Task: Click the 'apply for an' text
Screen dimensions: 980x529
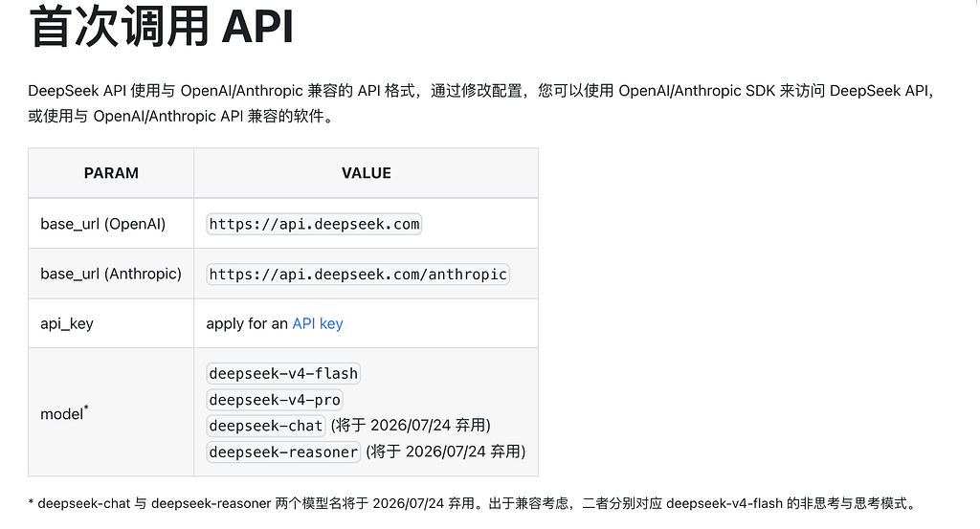Action: click(x=247, y=323)
